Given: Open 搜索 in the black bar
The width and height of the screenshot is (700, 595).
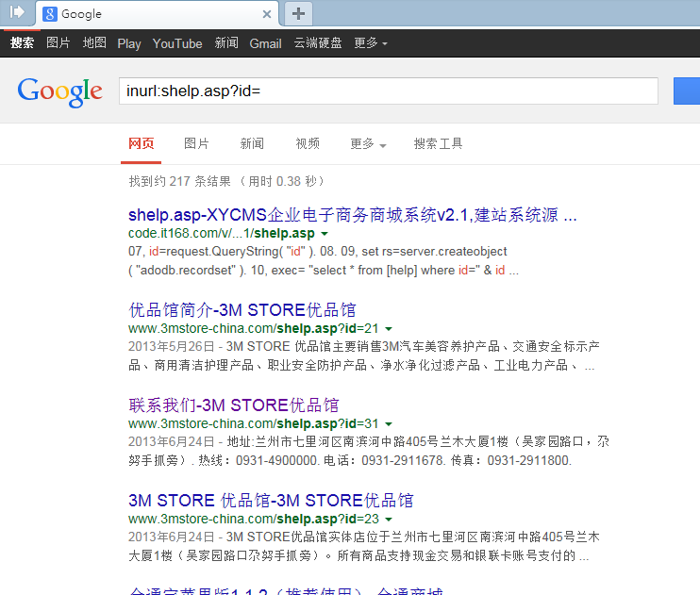Looking at the screenshot, I should pos(22,42).
